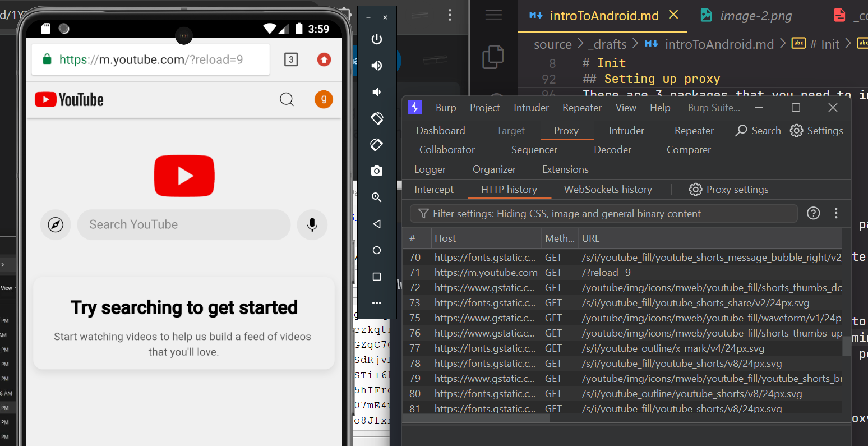868x446 pixels.
Task: Open image-2.png editor tab in VS Code
Action: coord(746,15)
